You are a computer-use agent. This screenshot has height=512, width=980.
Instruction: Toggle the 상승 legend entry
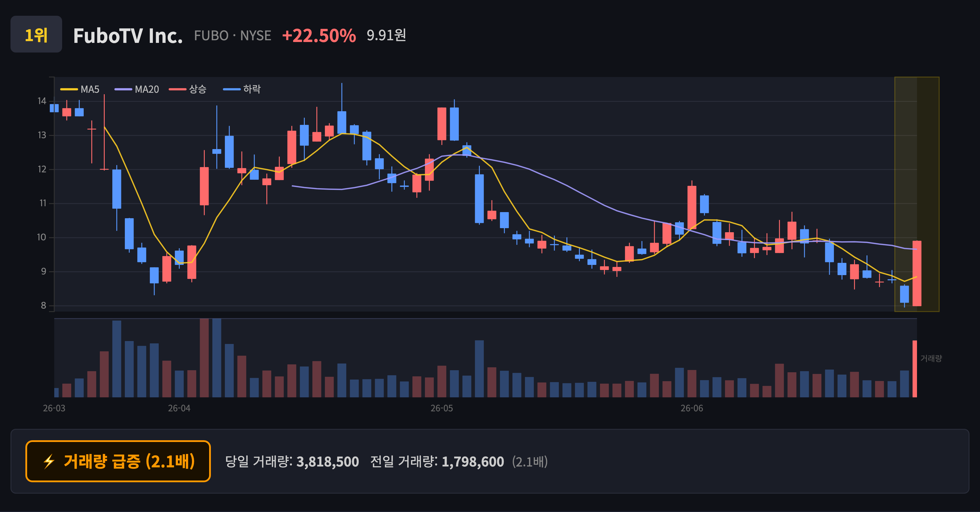[188, 89]
